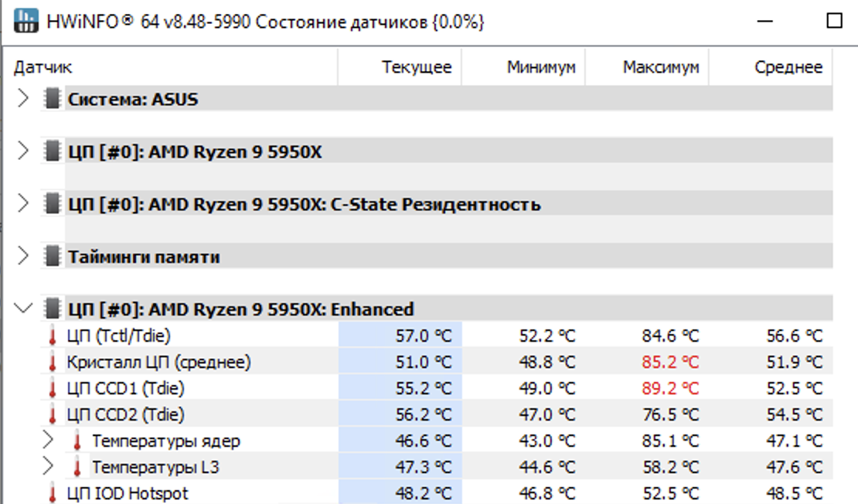The height and width of the screenshot is (504, 858).
Task: Click red maximum value 89.2 °C
Action: point(670,388)
